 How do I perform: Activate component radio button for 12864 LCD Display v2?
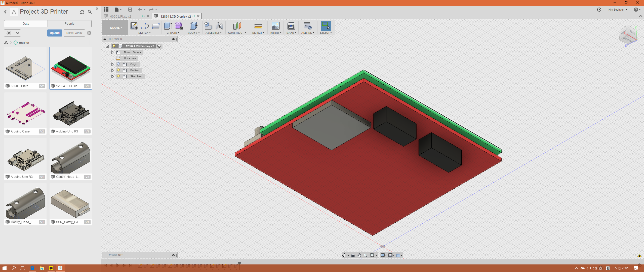pos(159,46)
